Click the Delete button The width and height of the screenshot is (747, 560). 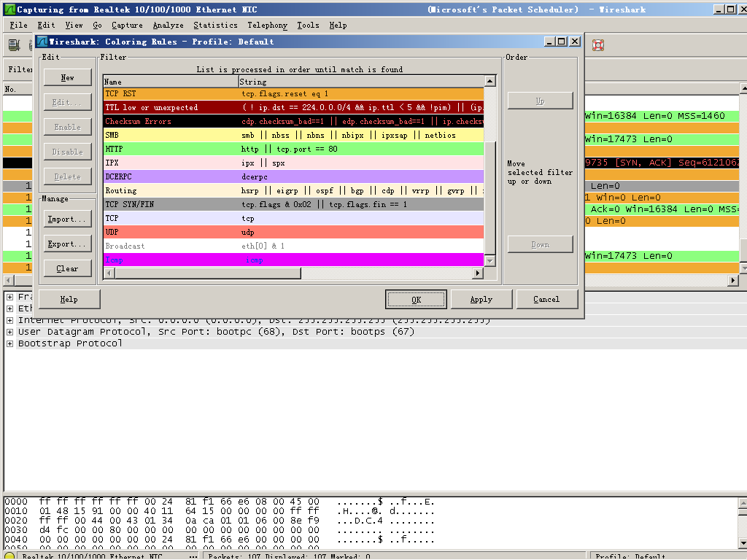click(68, 176)
